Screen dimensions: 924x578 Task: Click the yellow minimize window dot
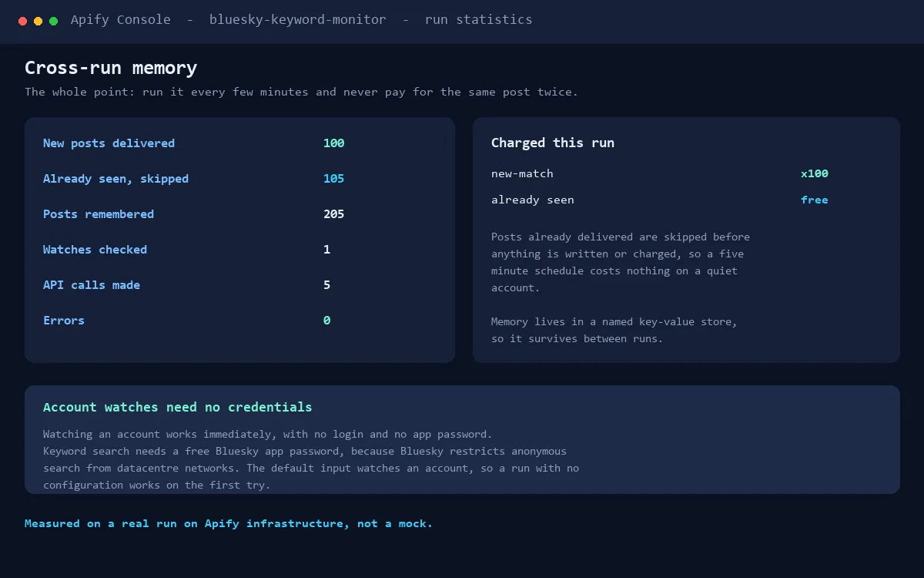(38, 21)
